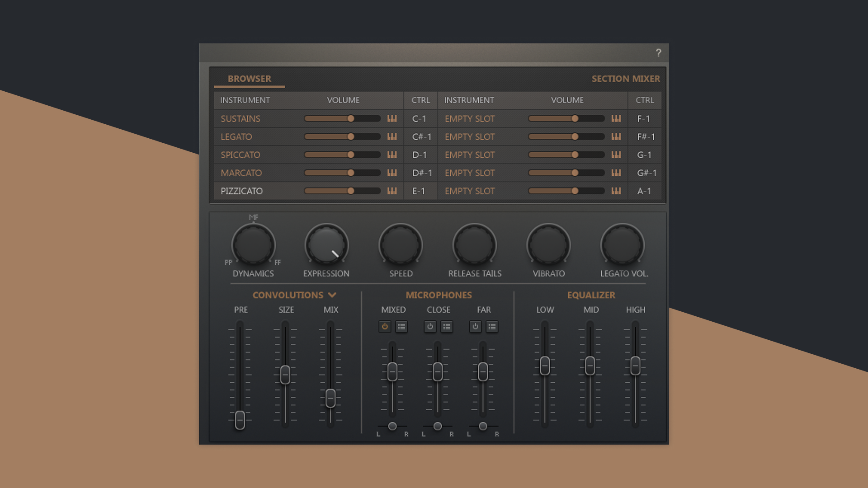The image size is (868, 488).
Task: Open the CLOSE microphone options list icon
Action: (447, 327)
